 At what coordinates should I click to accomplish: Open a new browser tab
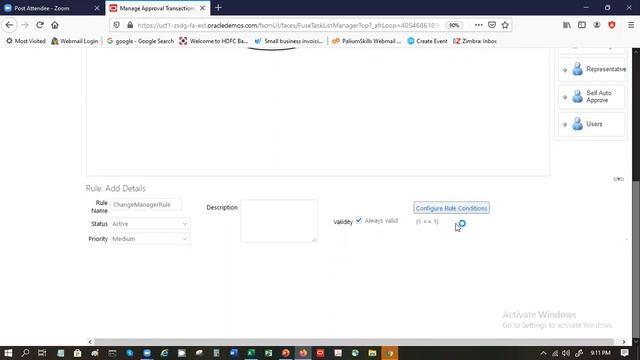pyautogui.click(x=218, y=8)
